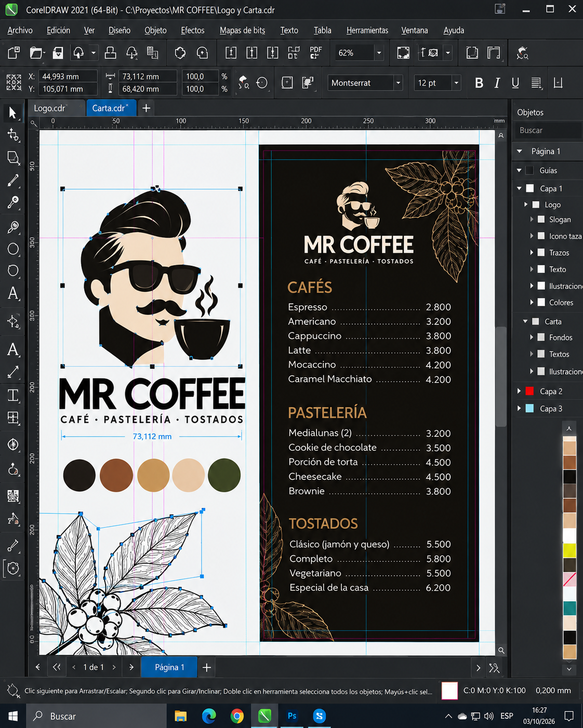
Task: Pick the yellow swatch in palette
Action: click(x=569, y=550)
